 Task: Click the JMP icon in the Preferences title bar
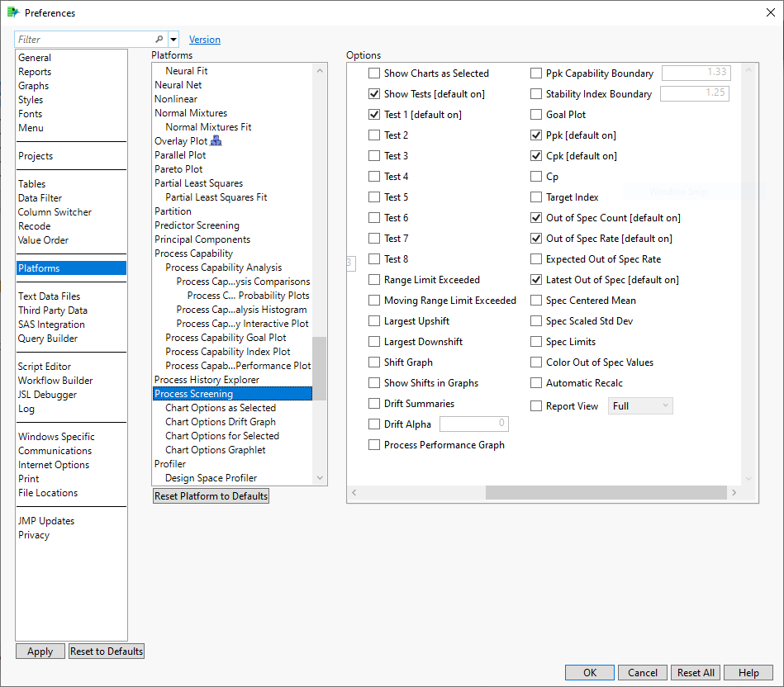pyautogui.click(x=13, y=12)
